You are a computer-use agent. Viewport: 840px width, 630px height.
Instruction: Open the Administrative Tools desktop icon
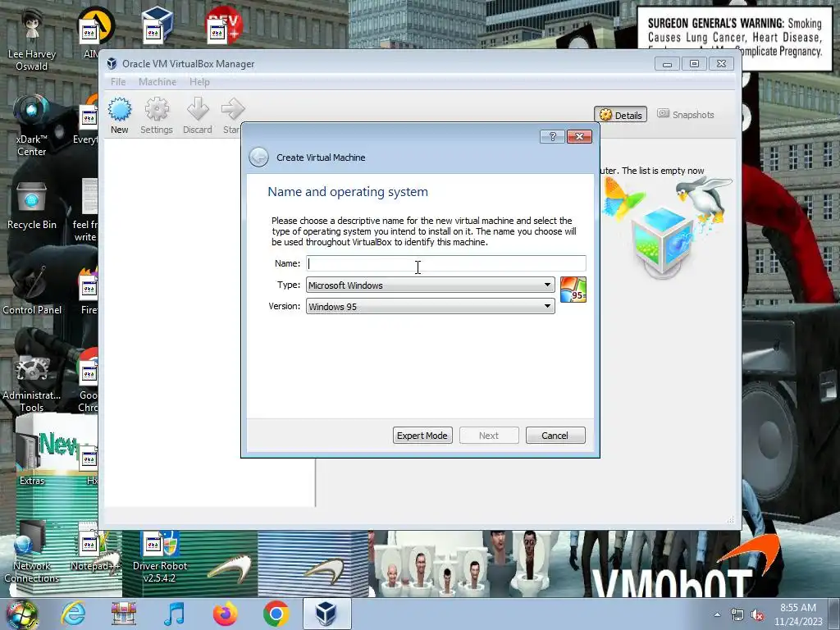(32, 382)
